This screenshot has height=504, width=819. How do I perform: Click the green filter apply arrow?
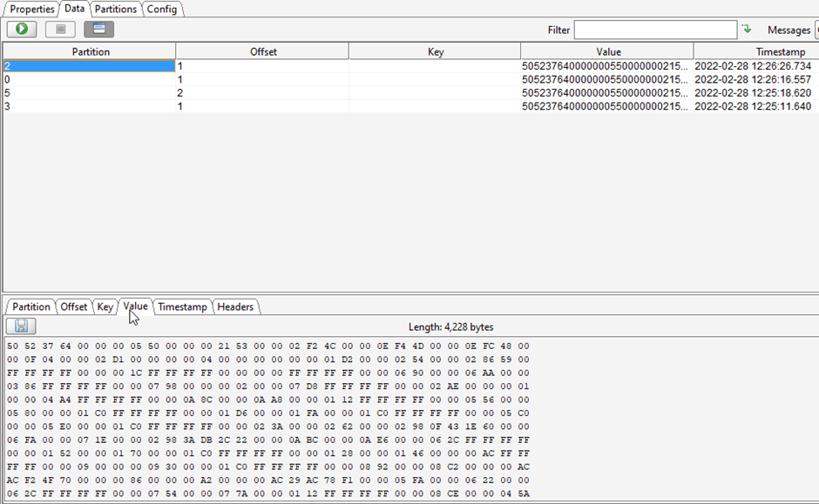747,30
